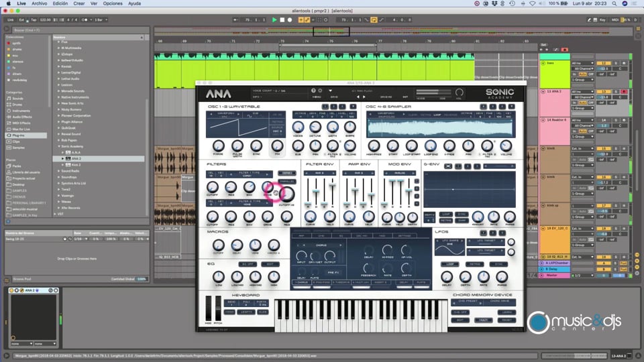Expand the Sound Radix folder
This screenshot has height=362, width=644.
[59, 171]
